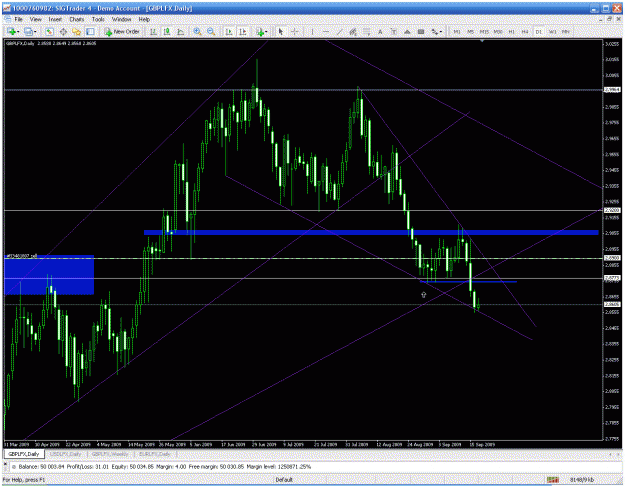Image resolution: width=625 pixels, height=486 pixels.
Task: Switch to the M30 timeframe
Action: (x=498, y=31)
